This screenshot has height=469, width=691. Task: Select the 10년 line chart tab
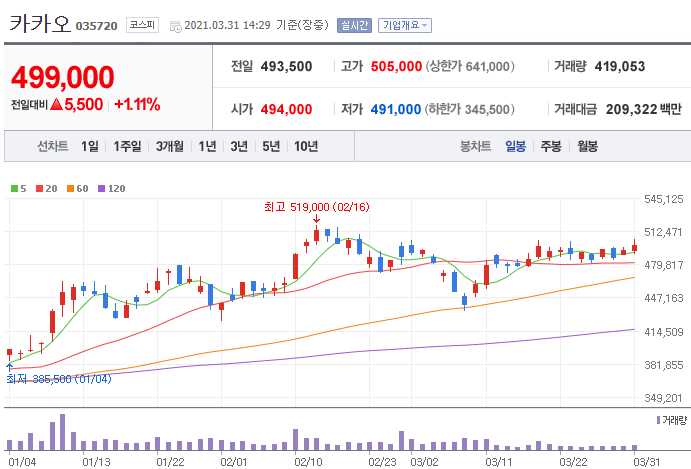[306, 146]
